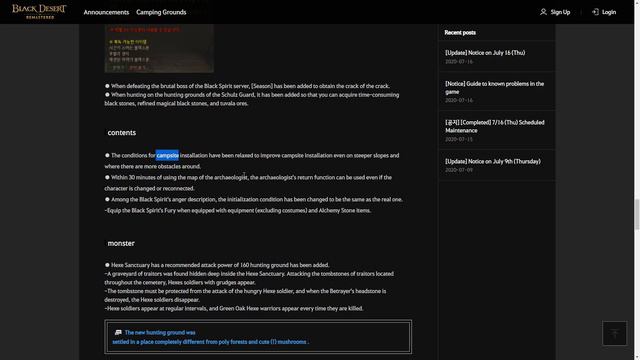Click the Sign Up link
640x360 pixels.
click(560, 12)
